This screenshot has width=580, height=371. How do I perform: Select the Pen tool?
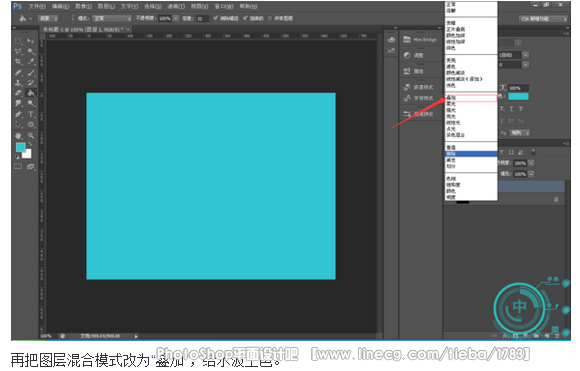[18, 114]
